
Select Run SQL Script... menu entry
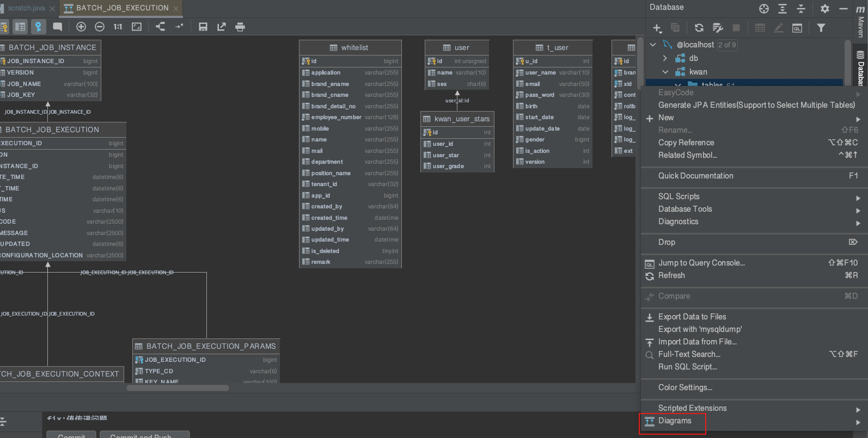click(754, 367)
